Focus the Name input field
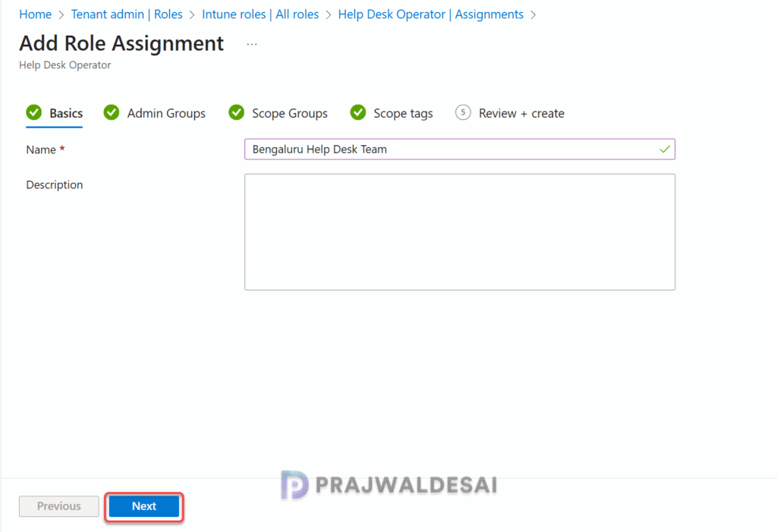The height and width of the screenshot is (532, 777). [459, 150]
